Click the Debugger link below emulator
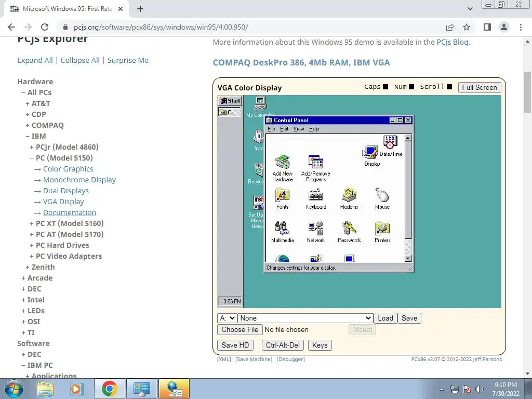 [x=290, y=360]
